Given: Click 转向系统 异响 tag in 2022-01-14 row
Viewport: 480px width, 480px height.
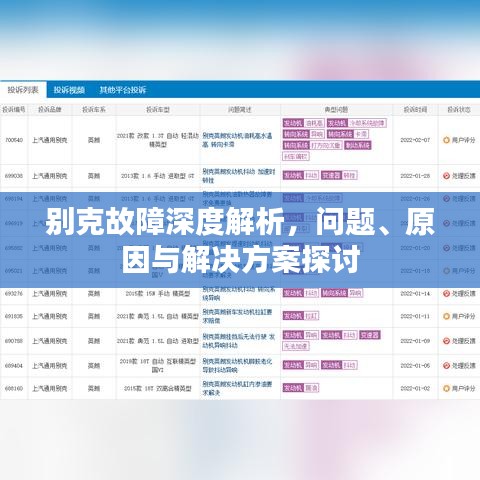Looking at the screenshot, I should 342,293.
